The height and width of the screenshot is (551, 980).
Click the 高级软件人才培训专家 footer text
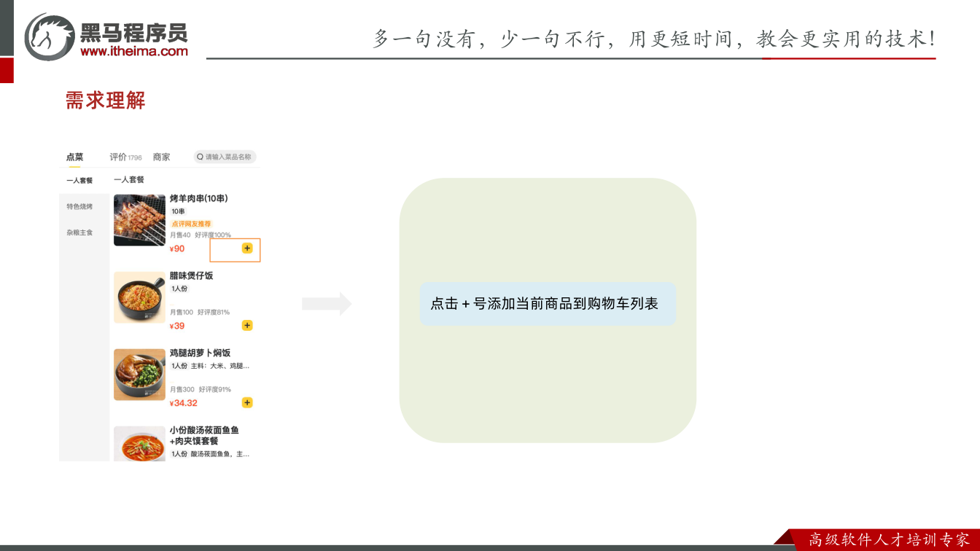pyautogui.click(x=890, y=540)
